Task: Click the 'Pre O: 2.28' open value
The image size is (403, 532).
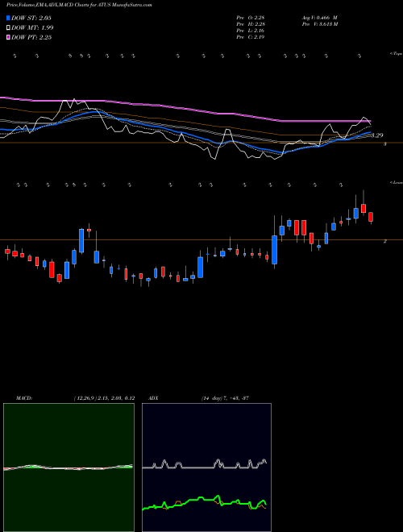Action: (x=251, y=18)
